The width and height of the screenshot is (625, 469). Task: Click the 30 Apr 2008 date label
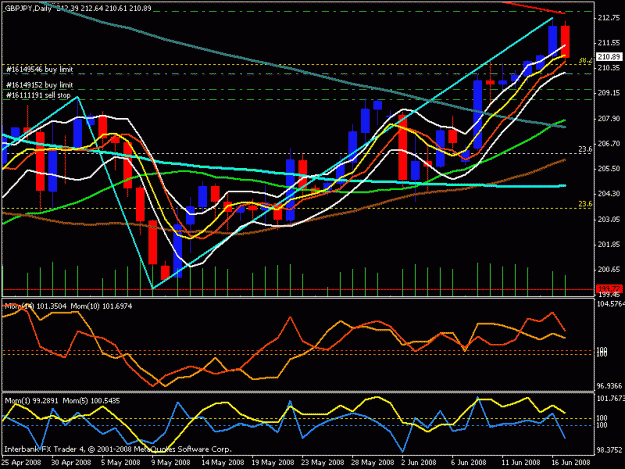coord(71,463)
